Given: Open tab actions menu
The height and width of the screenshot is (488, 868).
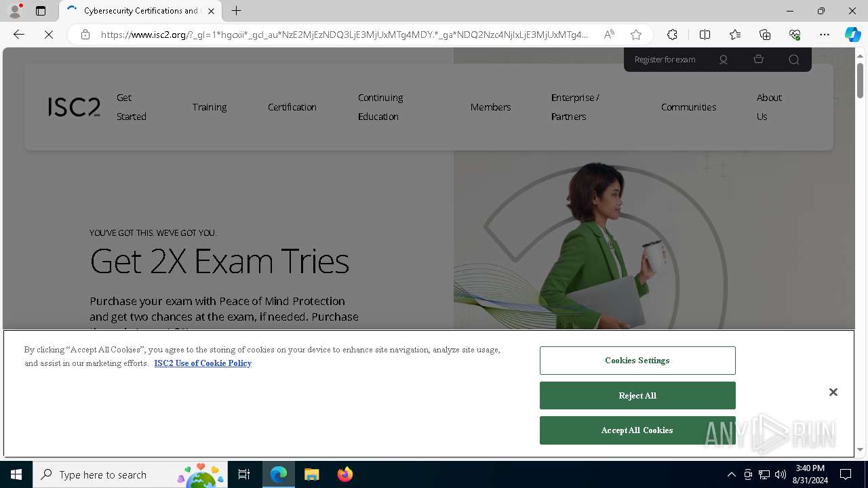Looking at the screenshot, I should (x=41, y=11).
